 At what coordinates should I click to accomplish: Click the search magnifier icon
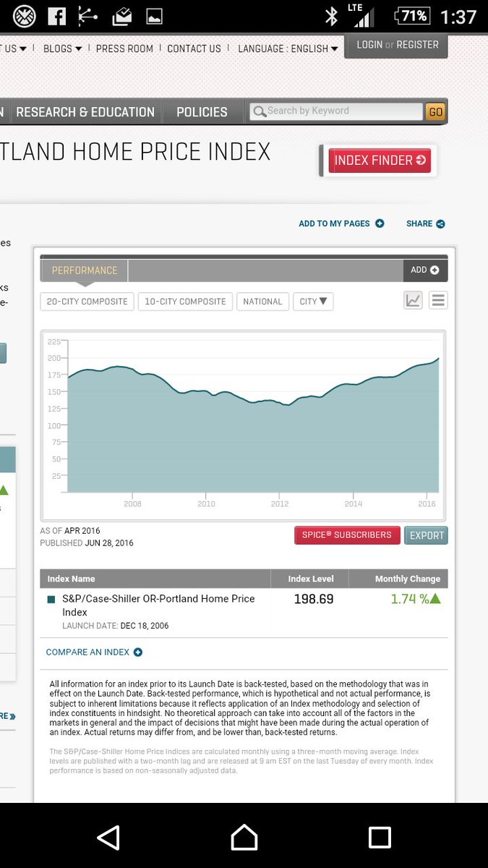coord(260,111)
